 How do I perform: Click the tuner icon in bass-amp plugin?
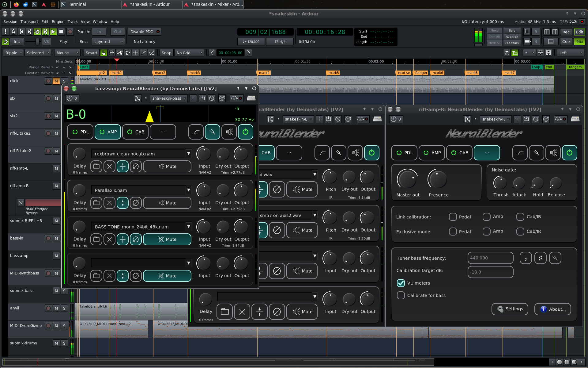(212, 132)
